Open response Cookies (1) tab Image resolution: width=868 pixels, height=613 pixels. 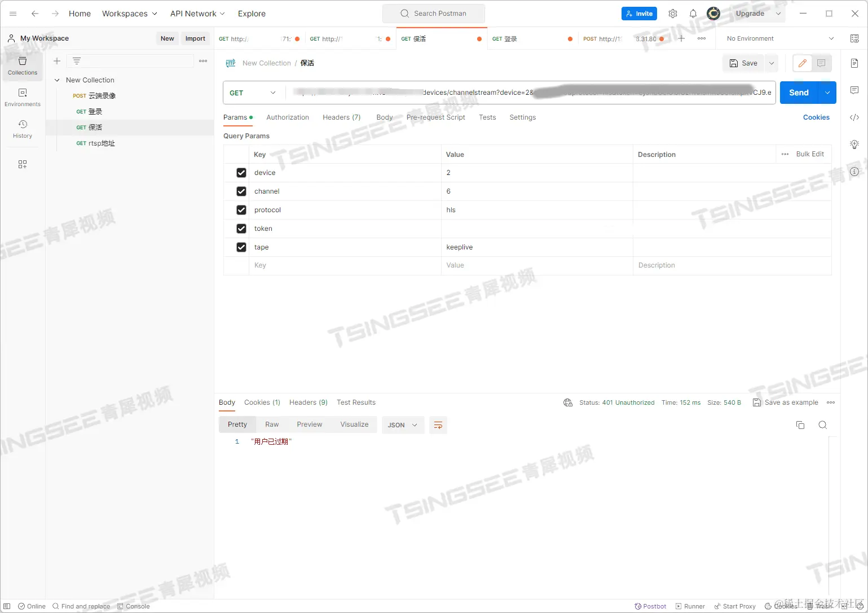(x=262, y=402)
